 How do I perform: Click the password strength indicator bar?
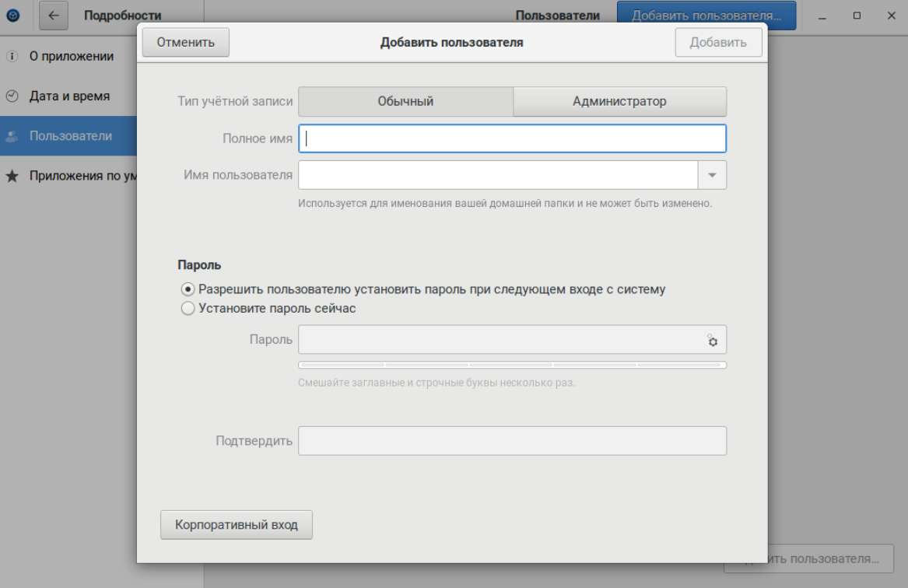512,365
